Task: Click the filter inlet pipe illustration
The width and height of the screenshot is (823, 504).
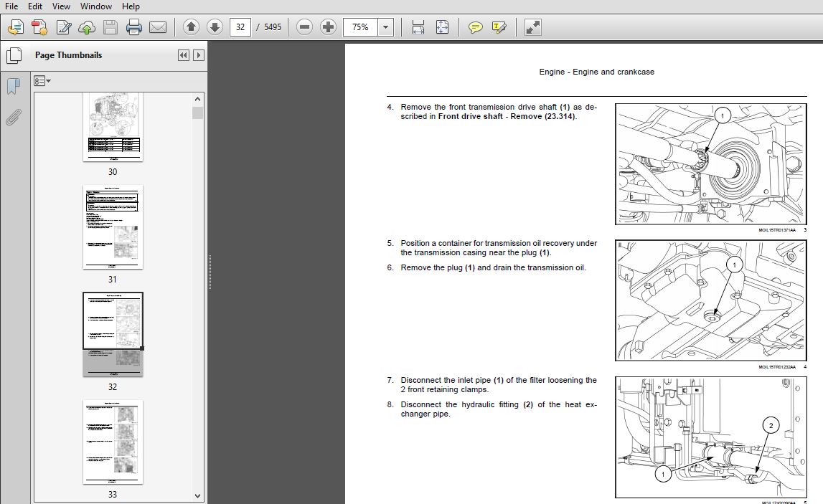Action: pyautogui.click(x=710, y=437)
